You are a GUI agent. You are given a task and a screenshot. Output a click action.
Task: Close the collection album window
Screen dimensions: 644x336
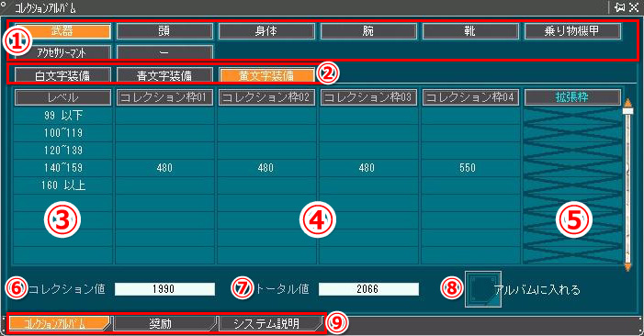point(634,7)
